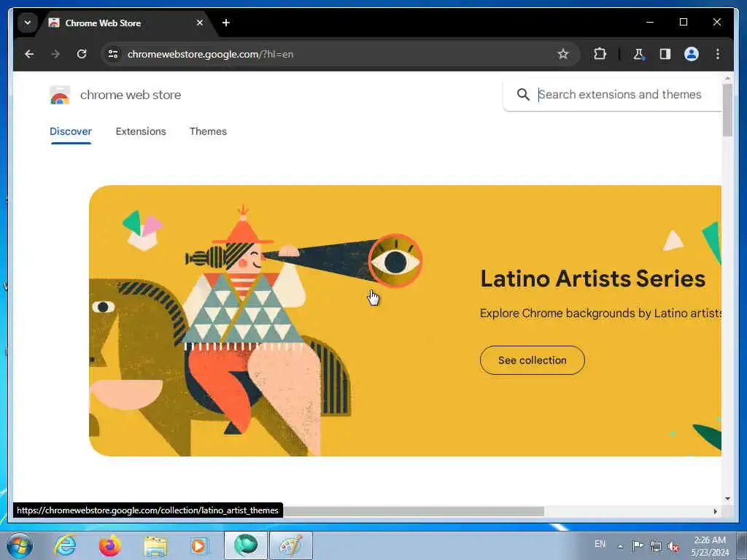Open the taskbar clock and date
The height and width of the screenshot is (560, 747).
(710, 546)
